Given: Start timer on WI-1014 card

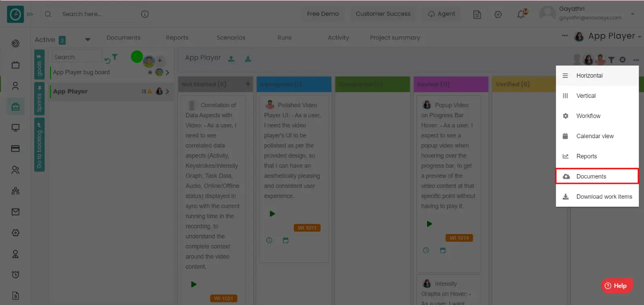Looking at the screenshot, I should click(429, 224).
